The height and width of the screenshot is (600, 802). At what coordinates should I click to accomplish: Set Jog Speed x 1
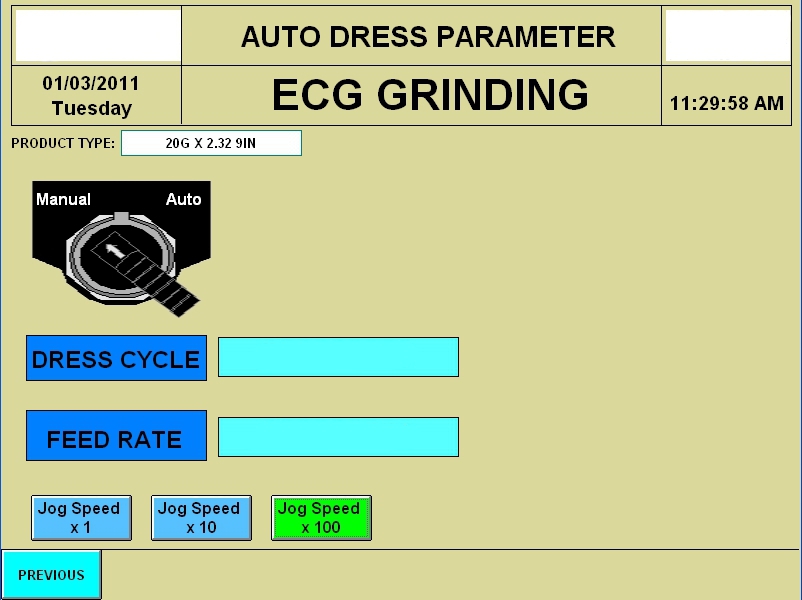click(x=81, y=518)
